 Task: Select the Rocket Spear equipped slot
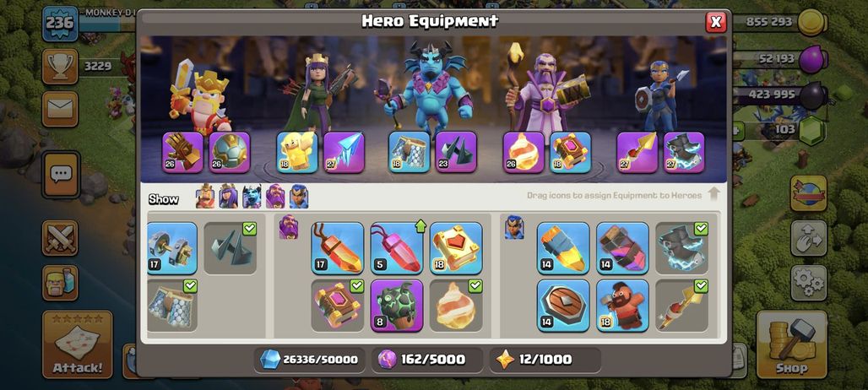coord(637,152)
